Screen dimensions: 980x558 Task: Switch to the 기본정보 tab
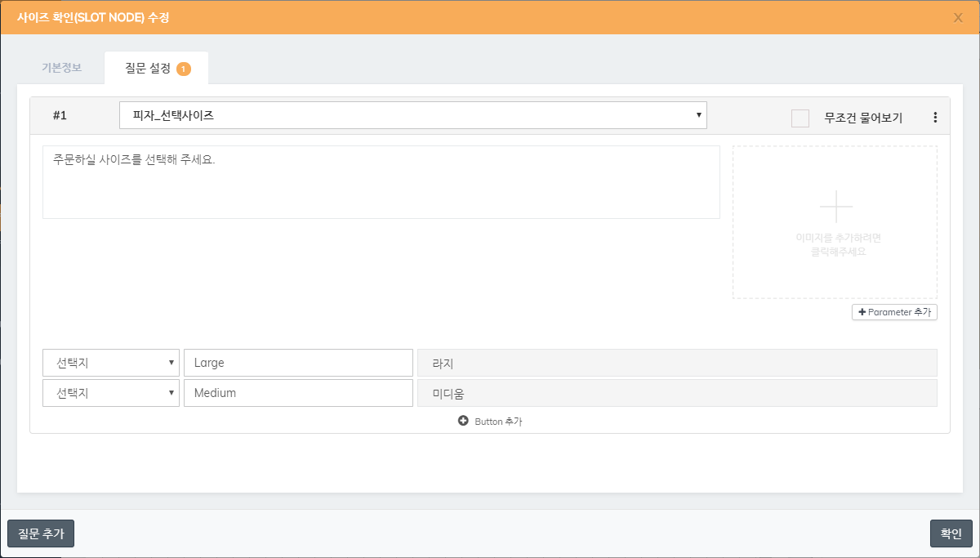point(61,68)
